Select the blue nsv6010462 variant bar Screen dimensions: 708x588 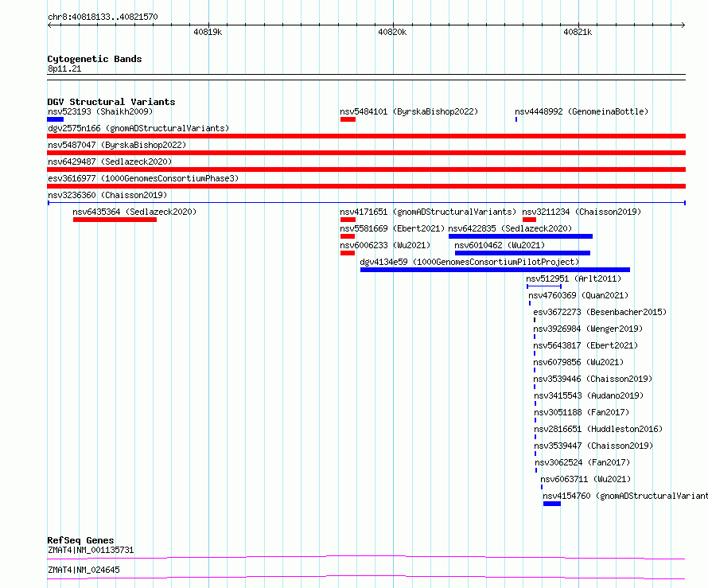pos(523,253)
